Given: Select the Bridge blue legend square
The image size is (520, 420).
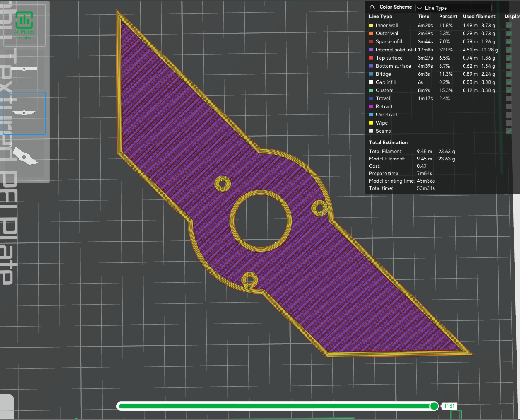Looking at the screenshot, I should tap(371, 74).
